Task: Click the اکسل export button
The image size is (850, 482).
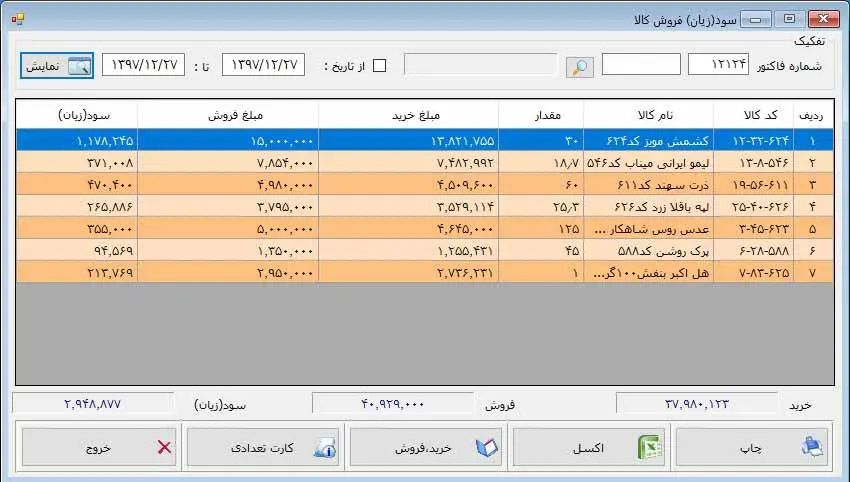Action: [589, 447]
